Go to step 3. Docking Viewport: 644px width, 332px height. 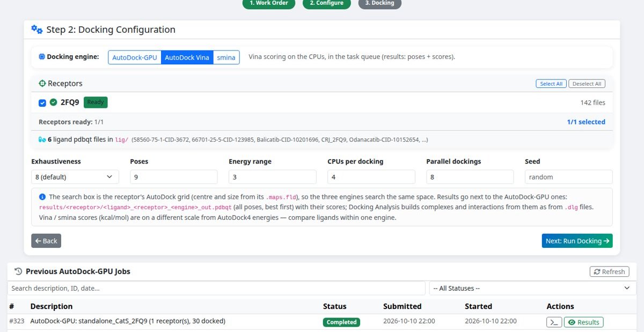(379, 3)
